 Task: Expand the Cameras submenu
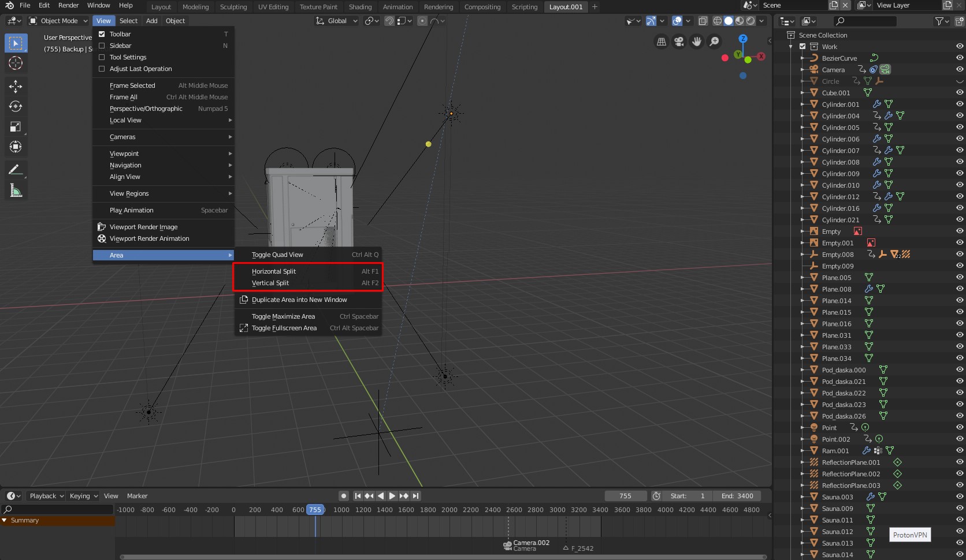[x=164, y=137]
